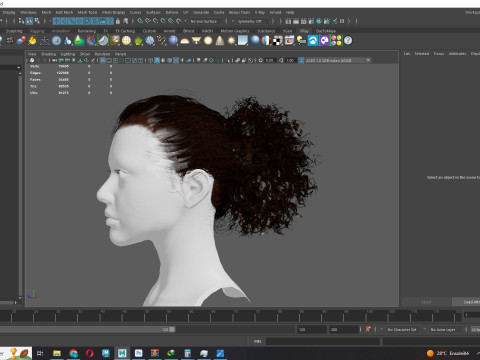480x360 pixels.
Task: Click the green plant shelf icon
Action: click(138, 41)
